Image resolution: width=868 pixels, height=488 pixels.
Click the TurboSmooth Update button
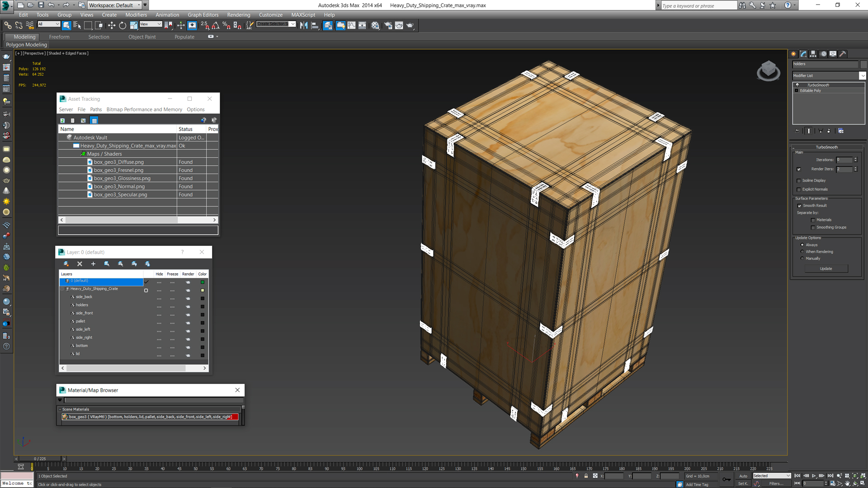pos(826,269)
